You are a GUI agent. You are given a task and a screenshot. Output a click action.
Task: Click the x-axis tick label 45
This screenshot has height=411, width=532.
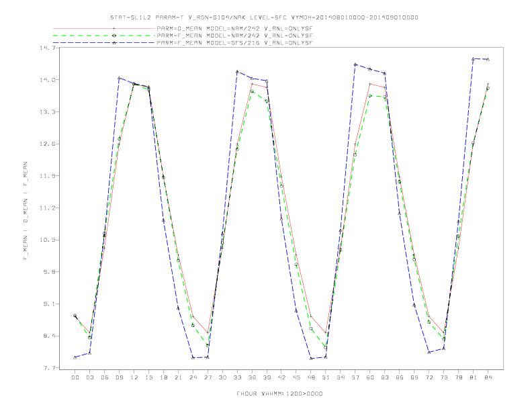pyautogui.click(x=296, y=377)
